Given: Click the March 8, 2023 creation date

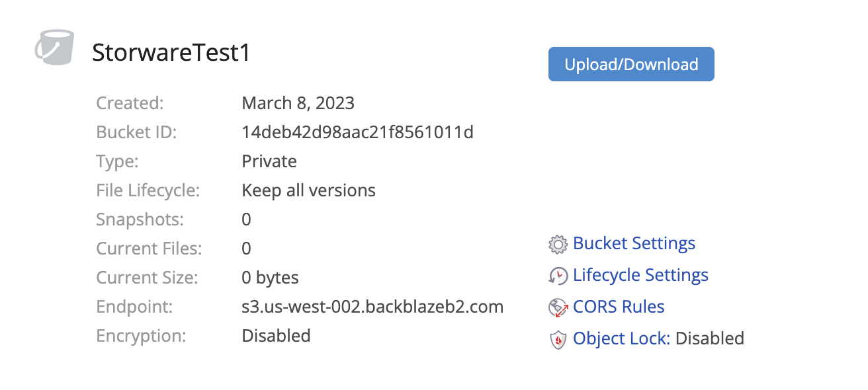Looking at the screenshot, I should [298, 103].
